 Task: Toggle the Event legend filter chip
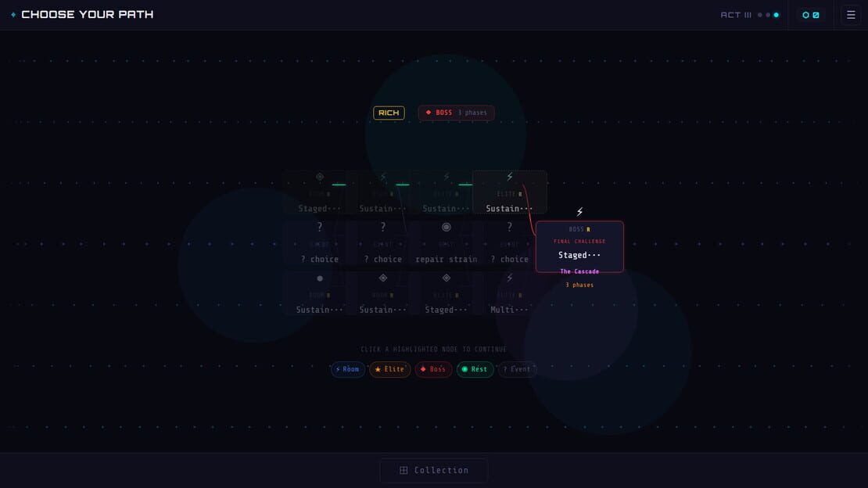click(517, 369)
